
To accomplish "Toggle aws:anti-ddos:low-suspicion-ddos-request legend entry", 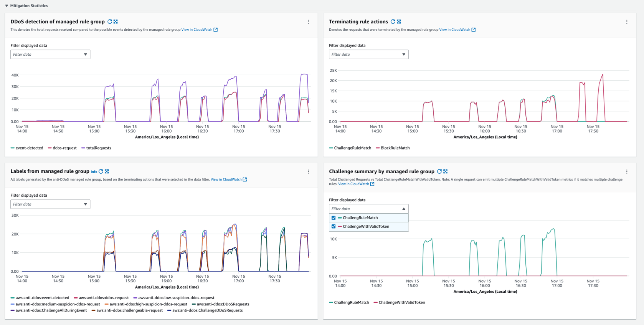I will 174,298.
